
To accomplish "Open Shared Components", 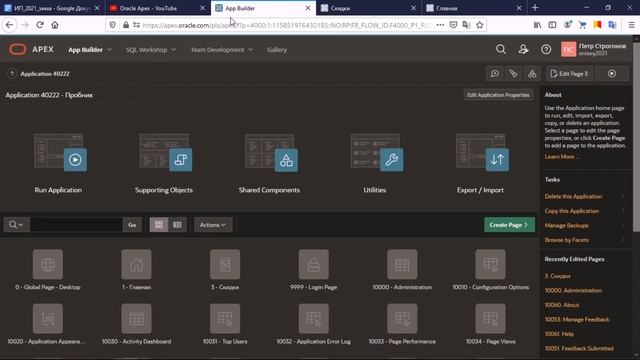I will 271,152.
